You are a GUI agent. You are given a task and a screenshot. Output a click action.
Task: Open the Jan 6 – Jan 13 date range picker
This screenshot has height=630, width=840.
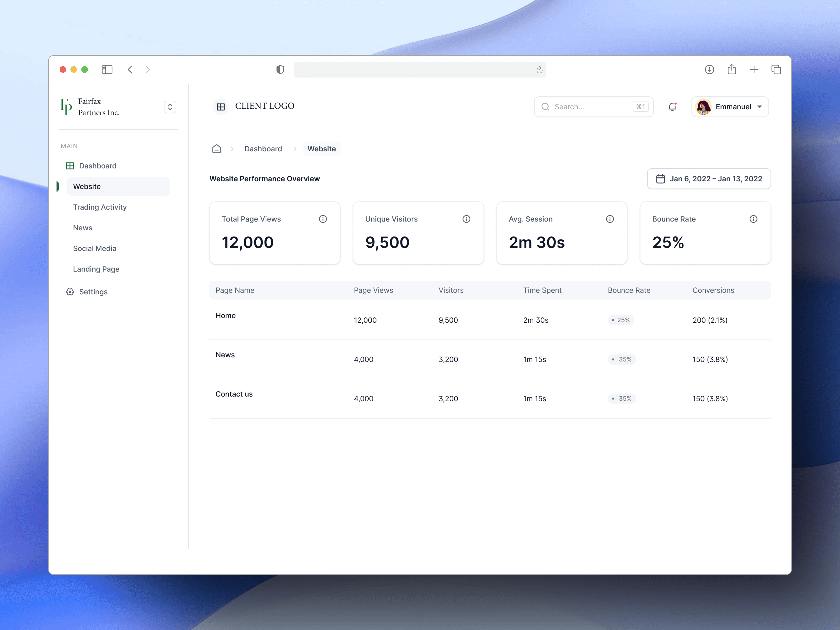coord(709,179)
